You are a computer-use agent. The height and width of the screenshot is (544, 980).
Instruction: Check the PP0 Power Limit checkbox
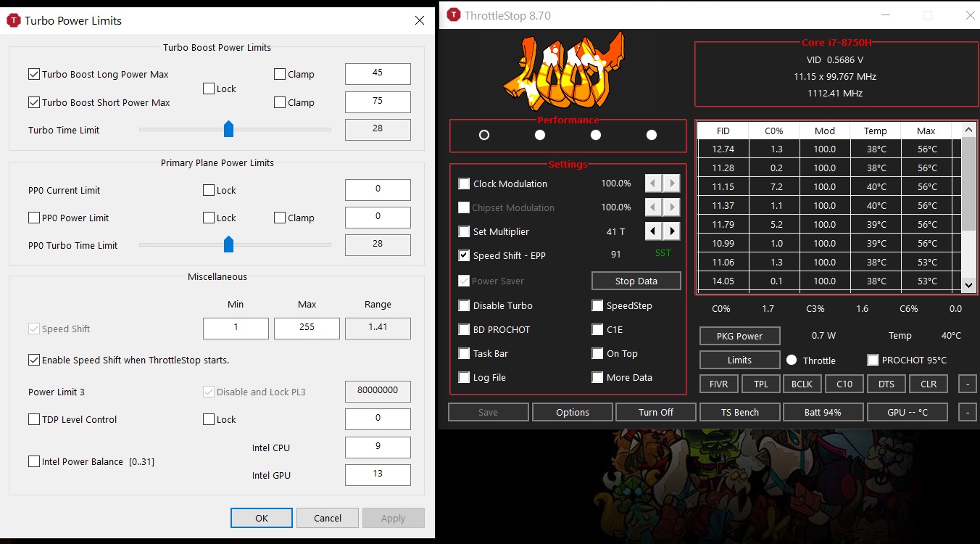pyautogui.click(x=34, y=218)
